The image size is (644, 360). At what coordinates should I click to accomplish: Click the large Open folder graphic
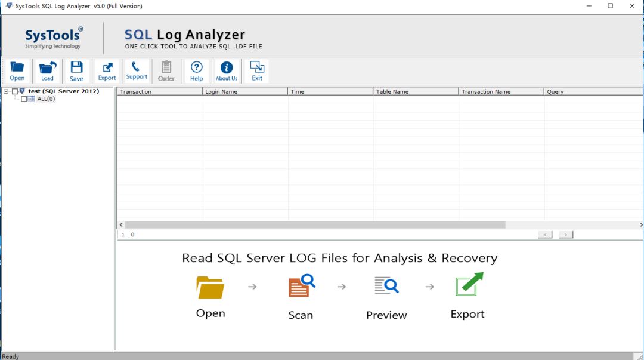[x=210, y=288]
